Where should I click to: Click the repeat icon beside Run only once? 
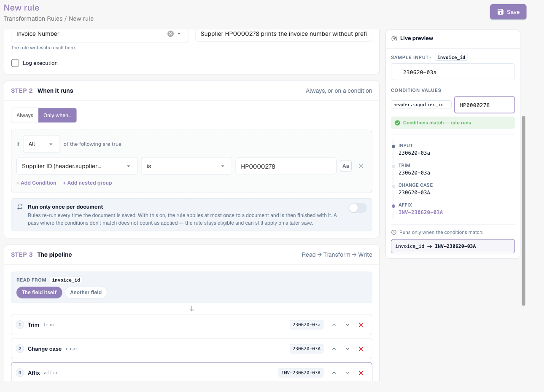click(20, 207)
